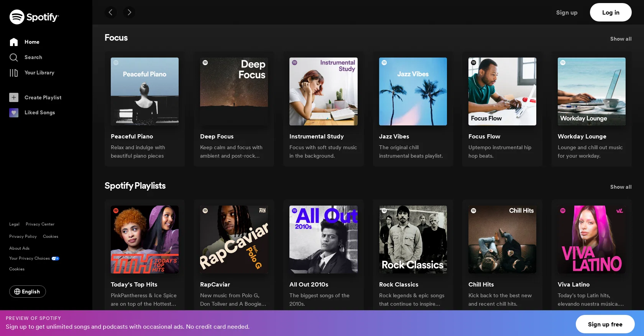644x336 pixels.
Task: Open the Rock Classics cover art
Action: (413, 239)
